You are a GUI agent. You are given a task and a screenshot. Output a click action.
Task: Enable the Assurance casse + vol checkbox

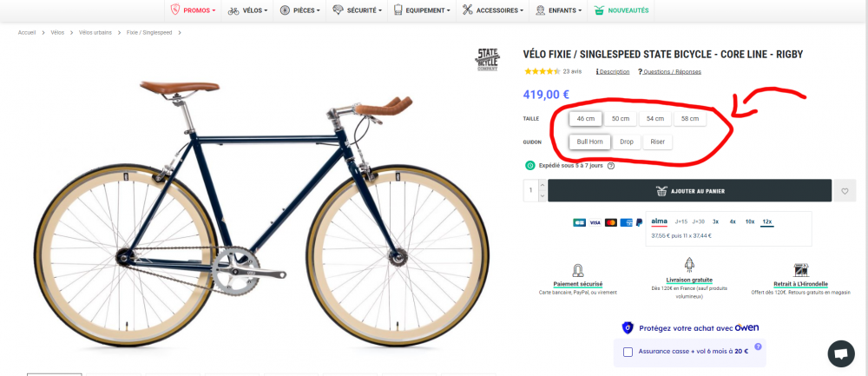pyautogui.click(x=628, y=352)
